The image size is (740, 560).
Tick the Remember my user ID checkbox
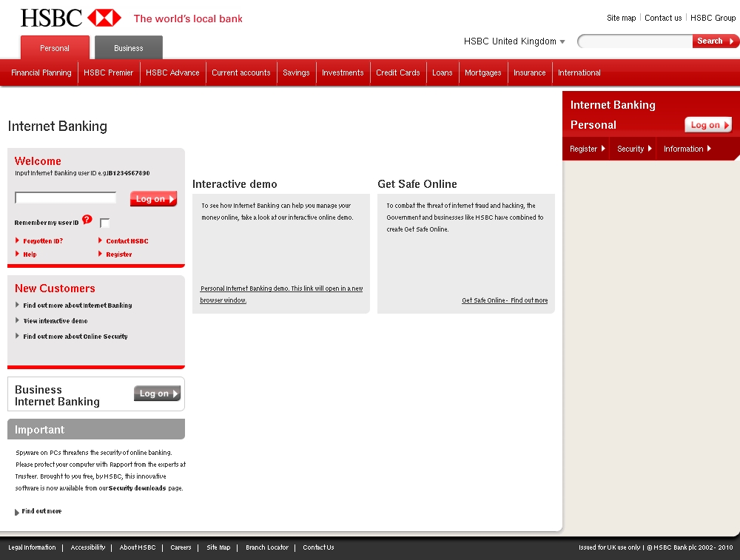click(104, 223)
